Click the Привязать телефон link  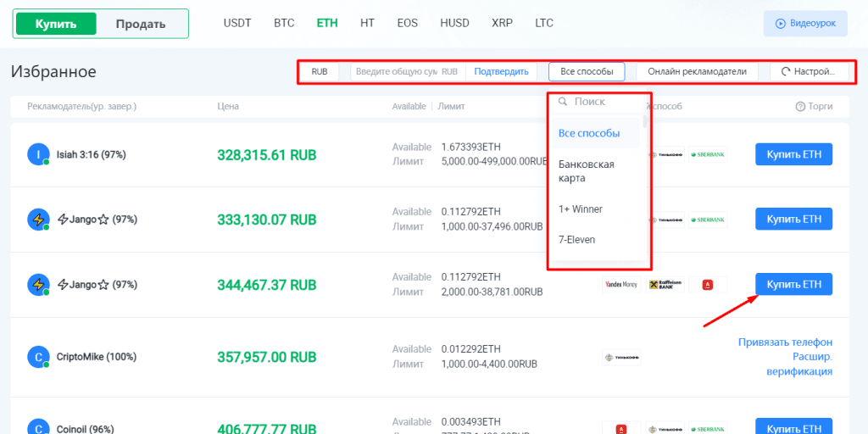coord(786,342)
